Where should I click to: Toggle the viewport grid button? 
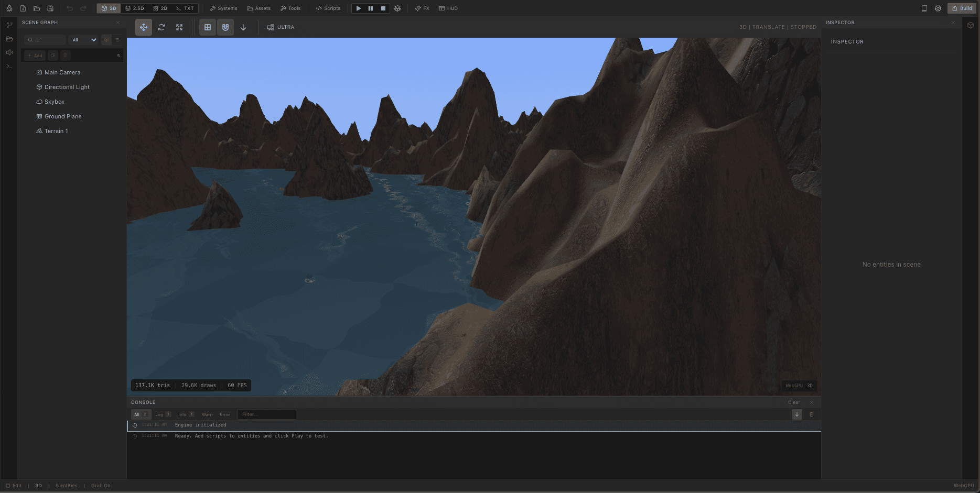point(208,27)
